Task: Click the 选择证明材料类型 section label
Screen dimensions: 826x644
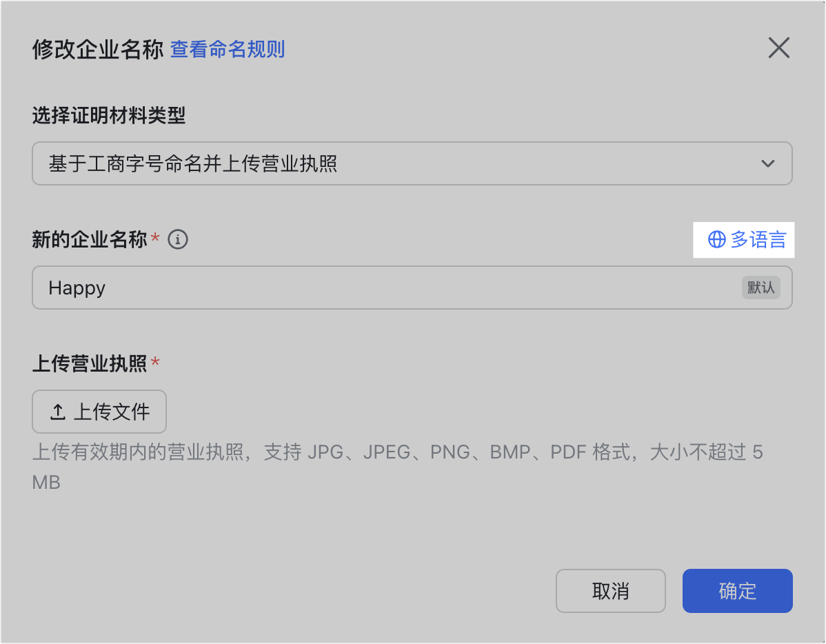Action: point(109,115)
